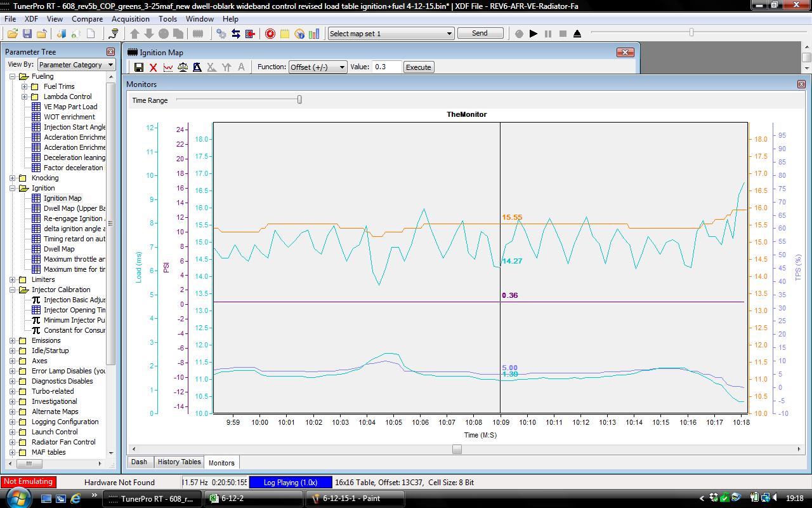812x508 pixels.
Task: Click the colored bar chart toolbar icon
Action: tap(314, 34)
